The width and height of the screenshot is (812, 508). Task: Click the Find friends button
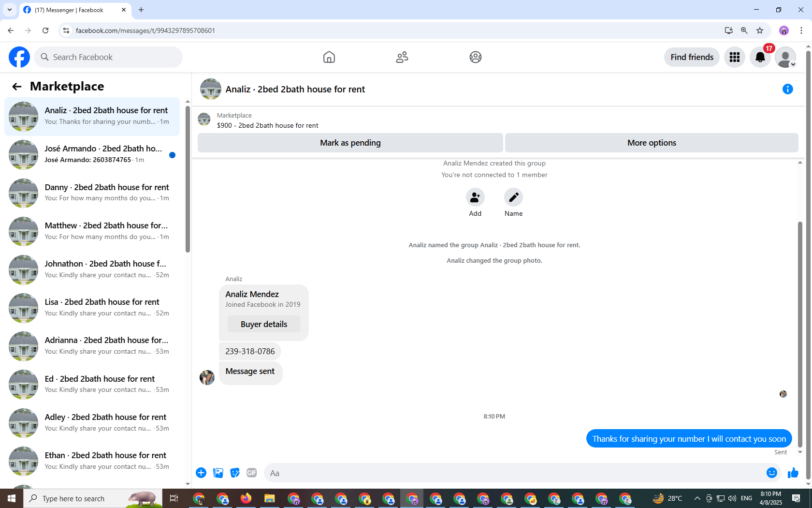[x=692, y=57]
